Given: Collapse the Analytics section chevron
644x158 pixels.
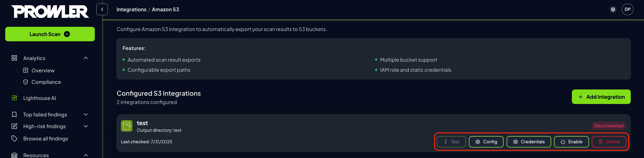Looking at the screenshot, I should click(86, 58).
